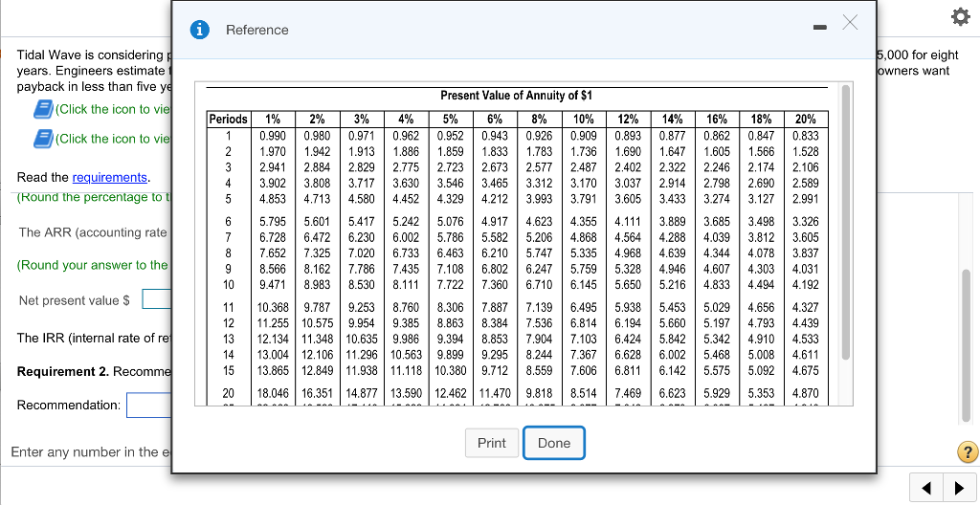Screen dimensions: 980x505
Task: Minimize the Reference dialog
Action: point(819,28)
